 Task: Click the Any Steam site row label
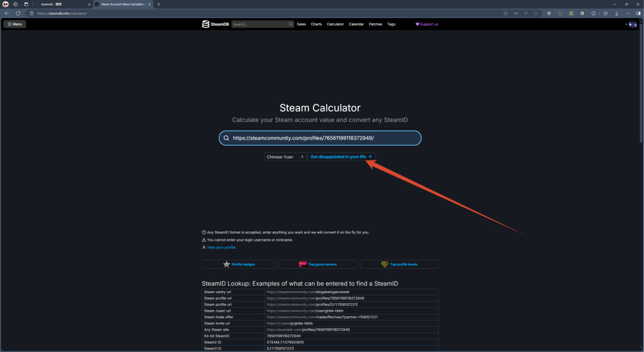(x=216, y=330)
